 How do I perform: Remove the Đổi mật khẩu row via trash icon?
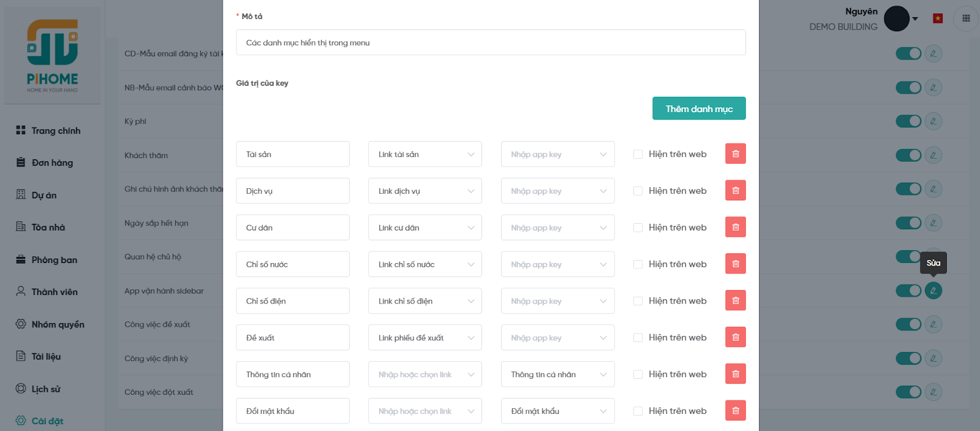click(x=735, y=411)
